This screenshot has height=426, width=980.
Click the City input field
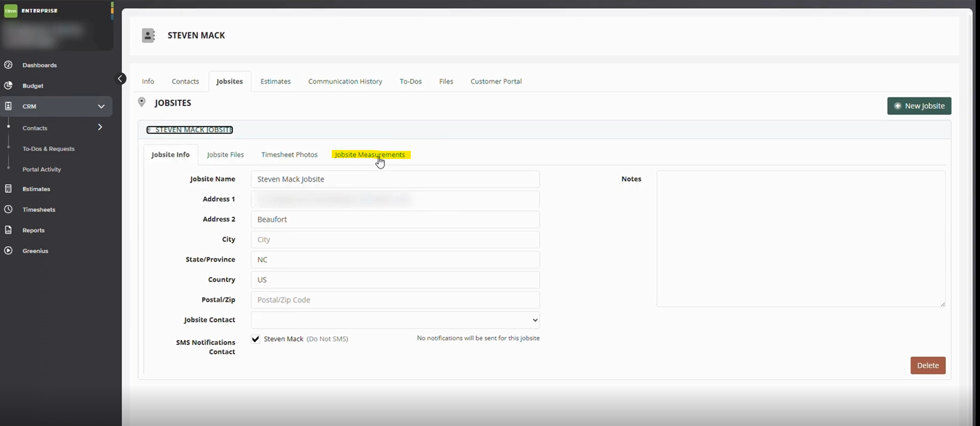(x=395, y=239)
